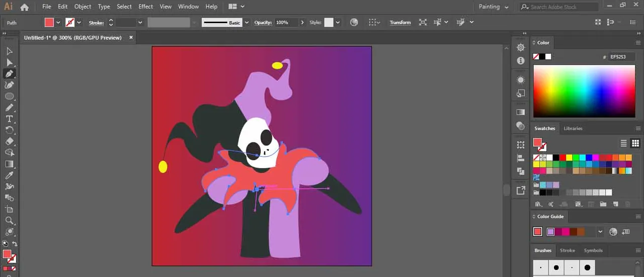Open stroke color dropdown in control bar
Image resolution: width=644 pixels, height=277 pixels.
pos(79,23)
